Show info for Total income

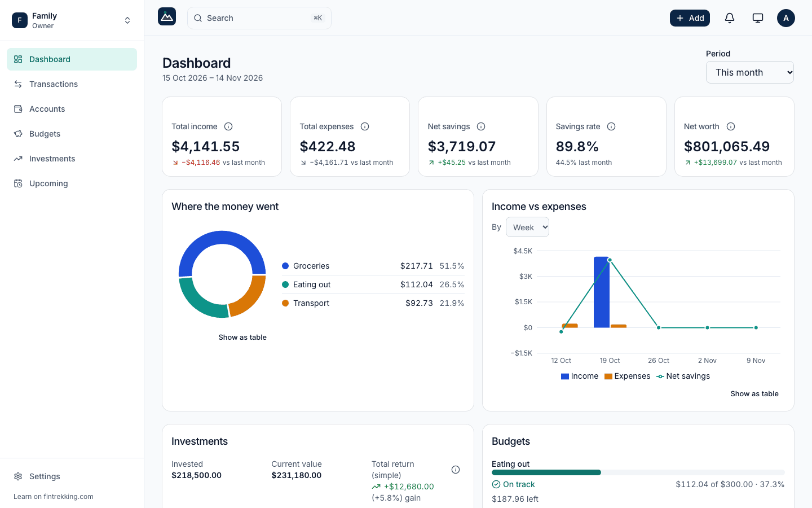[x=228, y=126]
